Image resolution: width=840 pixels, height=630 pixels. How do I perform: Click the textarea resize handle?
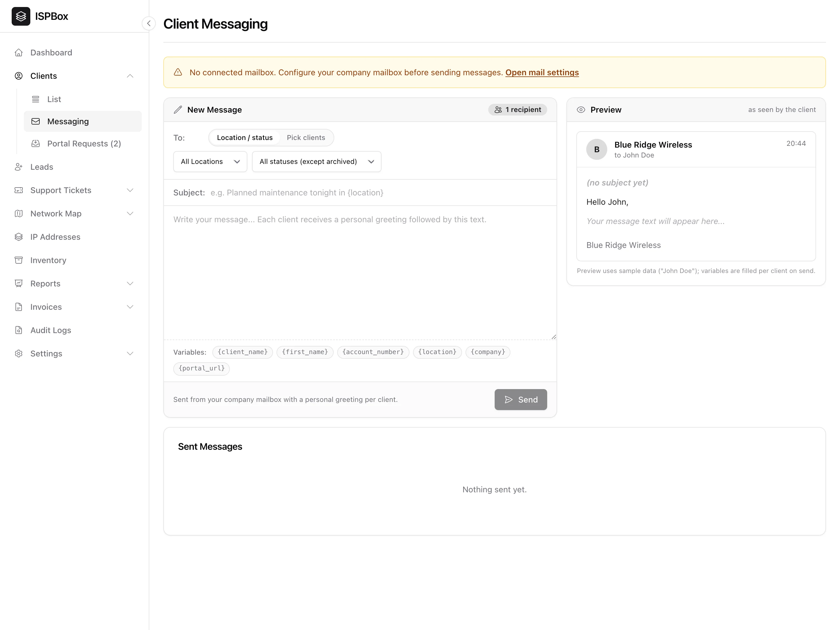pos(554,337)
